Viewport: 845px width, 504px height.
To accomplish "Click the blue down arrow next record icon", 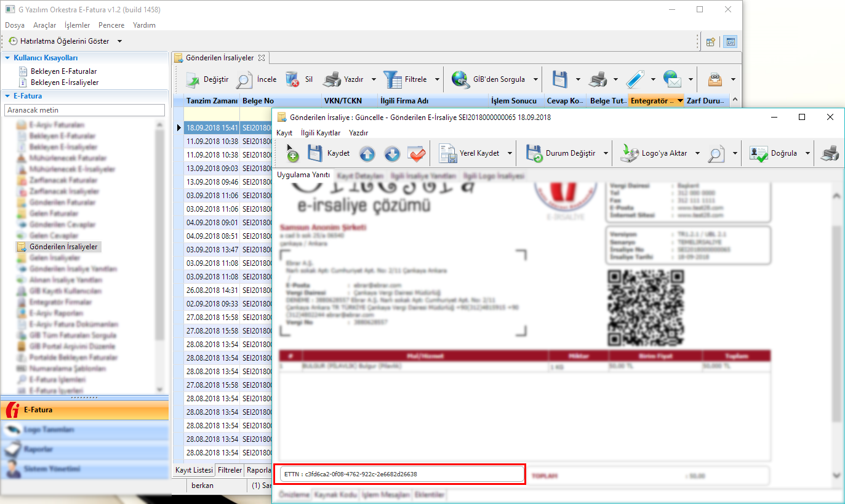I will [x=392, y=154].
